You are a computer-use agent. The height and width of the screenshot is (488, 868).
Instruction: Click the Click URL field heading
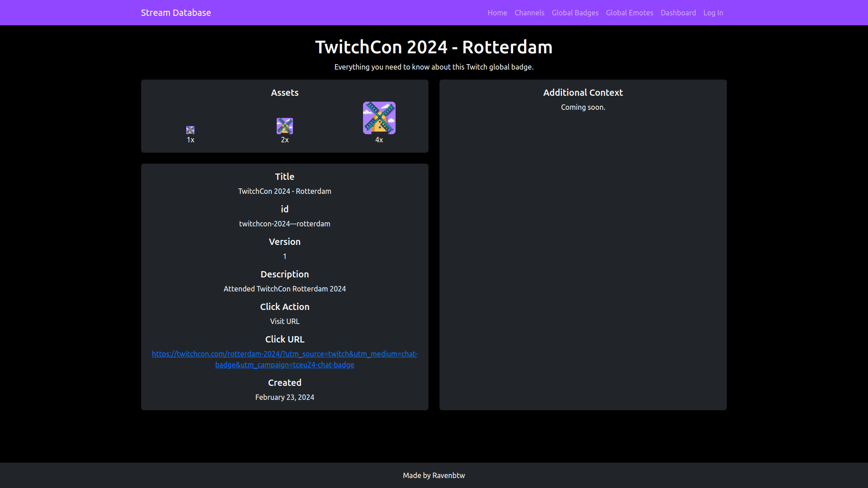point(285,339)
